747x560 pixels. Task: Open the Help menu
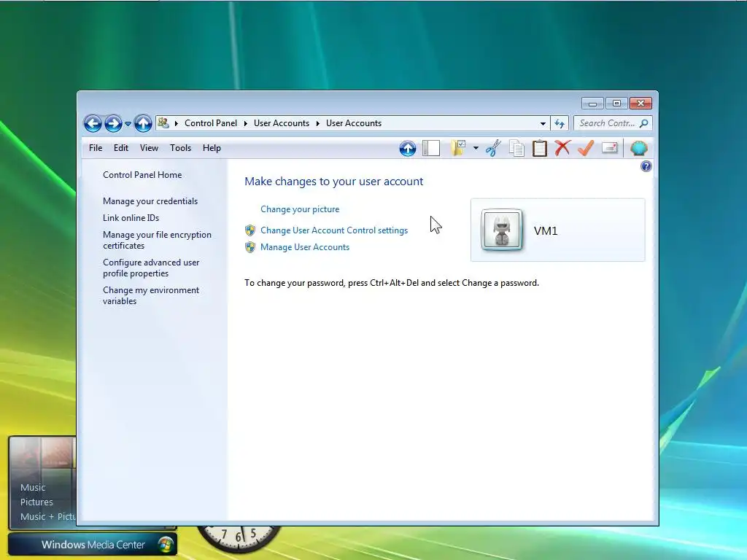click(x=212, y=148)
